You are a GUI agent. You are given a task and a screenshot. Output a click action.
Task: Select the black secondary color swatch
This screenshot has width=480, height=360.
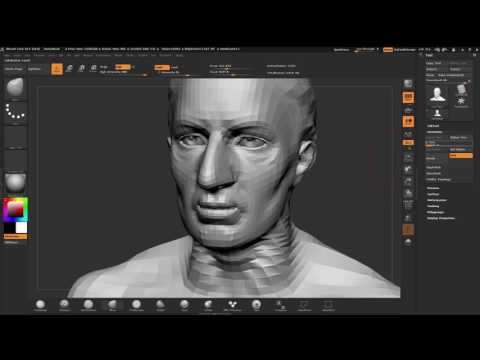coord(9,228)
